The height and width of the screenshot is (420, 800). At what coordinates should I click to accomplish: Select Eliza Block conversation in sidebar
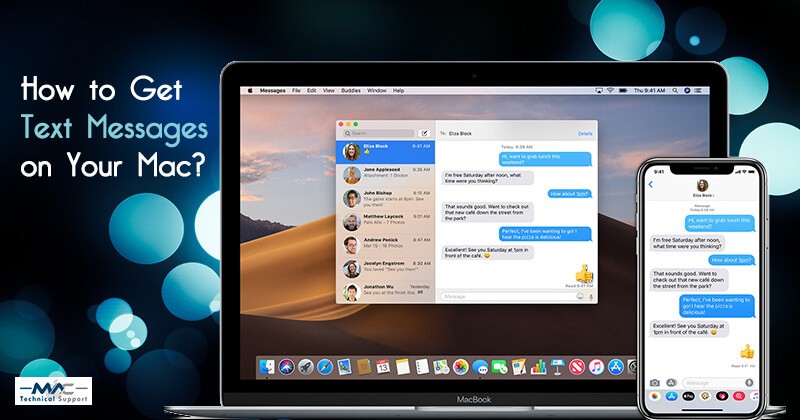pyautogui.click(x=385, y=152)
